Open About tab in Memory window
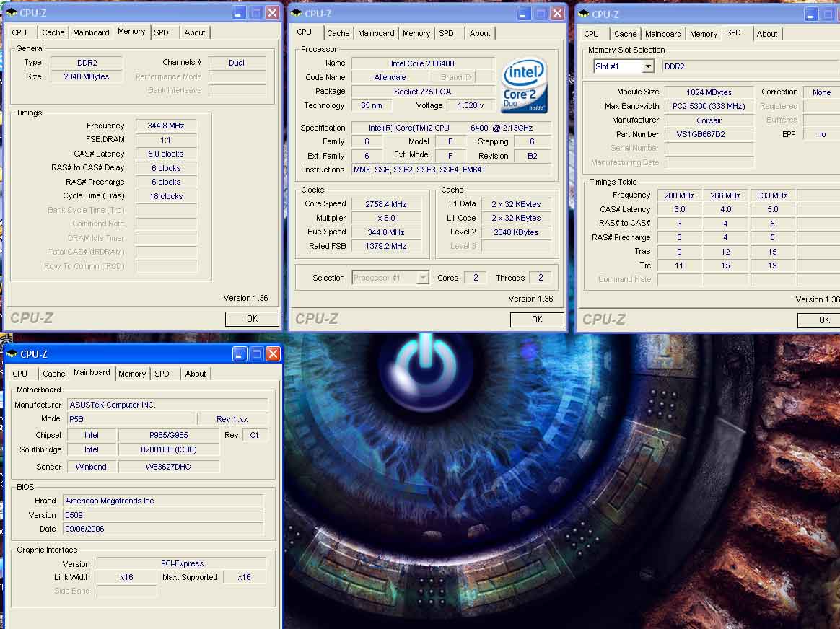 click(x=194, y=32)
